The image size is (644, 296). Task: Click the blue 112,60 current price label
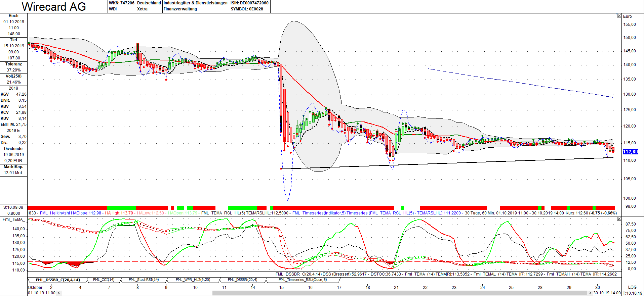pos(630,152)
